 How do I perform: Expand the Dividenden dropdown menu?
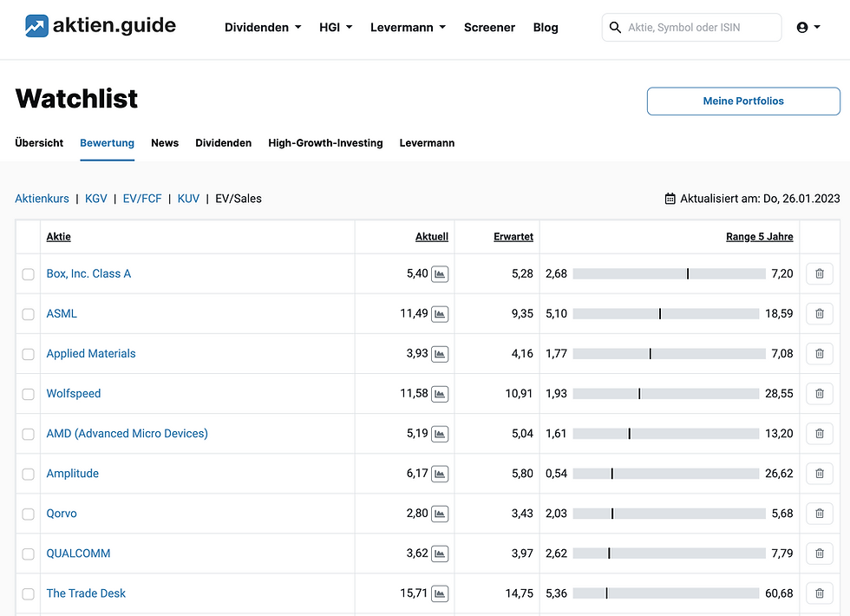(263, 27)
